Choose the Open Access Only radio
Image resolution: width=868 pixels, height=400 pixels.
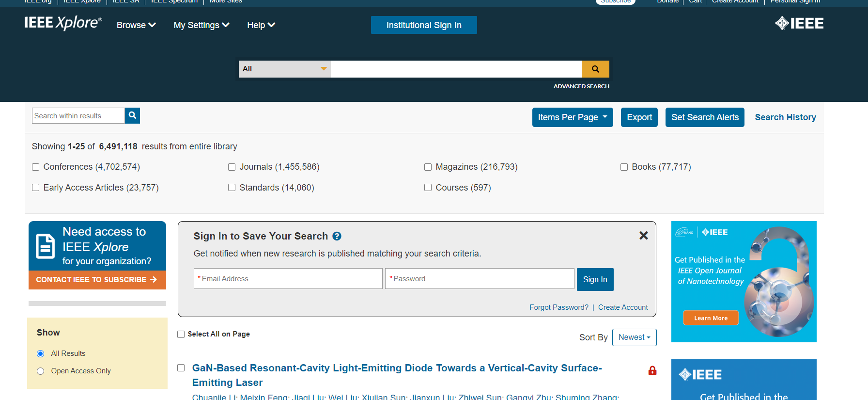(x=40, y=371)
